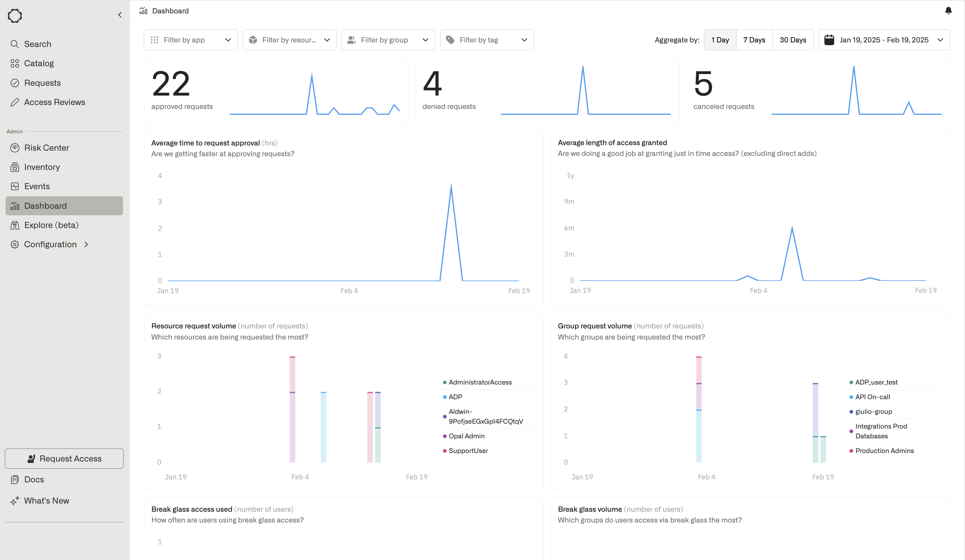Open the date range picker
The image size is (965, 560).
[x=884, y=40]
